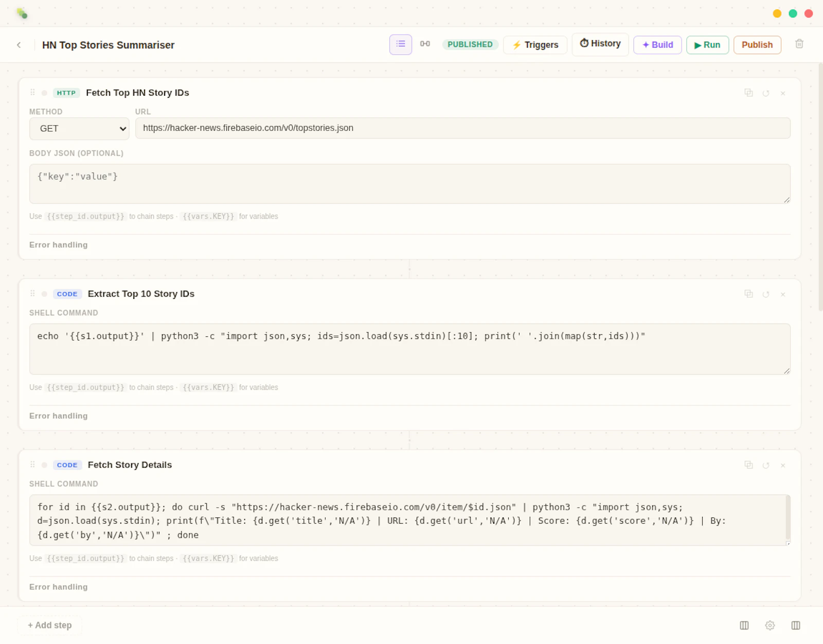The image size is (823, 644).
Task: Remove the Extract Top 10 Story IDs step
Action: pos(783,294)
